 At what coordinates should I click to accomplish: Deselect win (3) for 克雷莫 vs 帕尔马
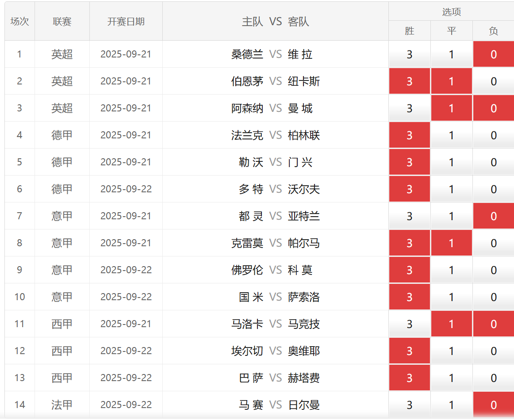point(409,243)
